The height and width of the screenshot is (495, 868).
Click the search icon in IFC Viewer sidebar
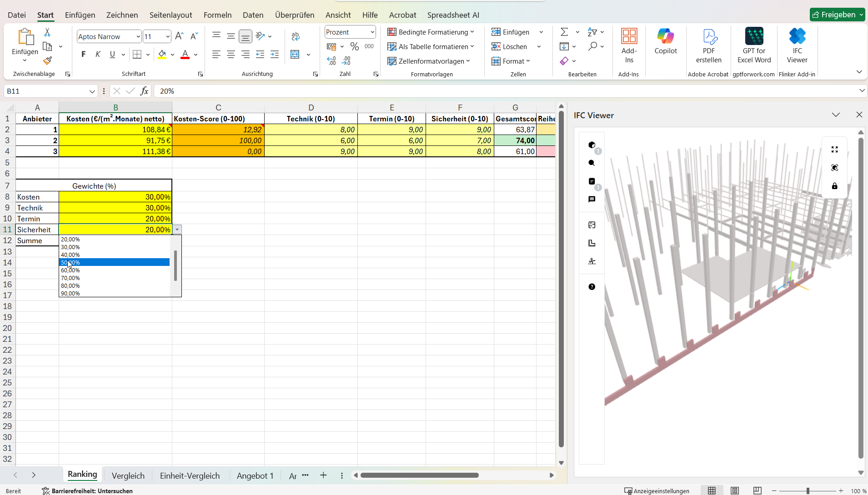(592, 163)
